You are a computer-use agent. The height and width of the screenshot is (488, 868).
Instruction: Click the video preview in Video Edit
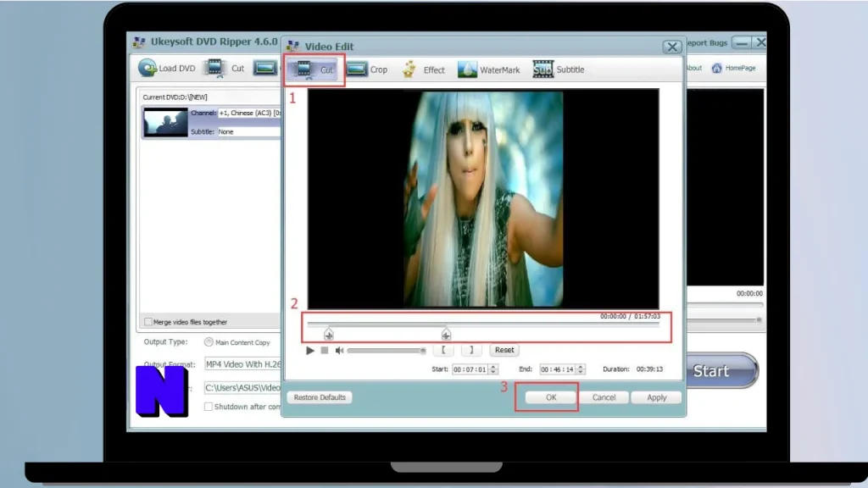tap(483, 198)
